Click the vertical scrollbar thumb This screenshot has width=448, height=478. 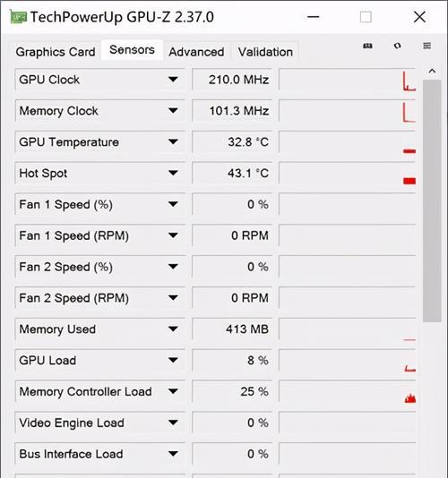coord(432,201)
